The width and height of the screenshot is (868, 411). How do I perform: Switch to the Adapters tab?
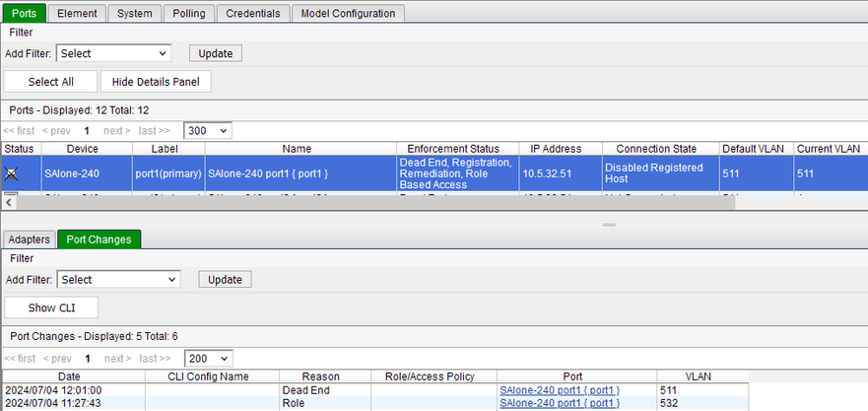click(x=30, y=240)
